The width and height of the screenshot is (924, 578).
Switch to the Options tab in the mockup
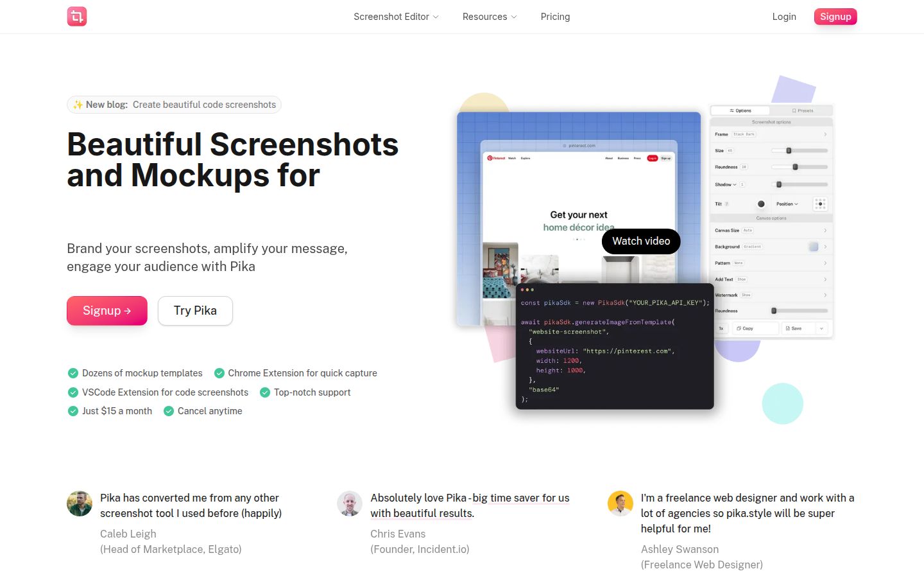click(x=740, y=110)
